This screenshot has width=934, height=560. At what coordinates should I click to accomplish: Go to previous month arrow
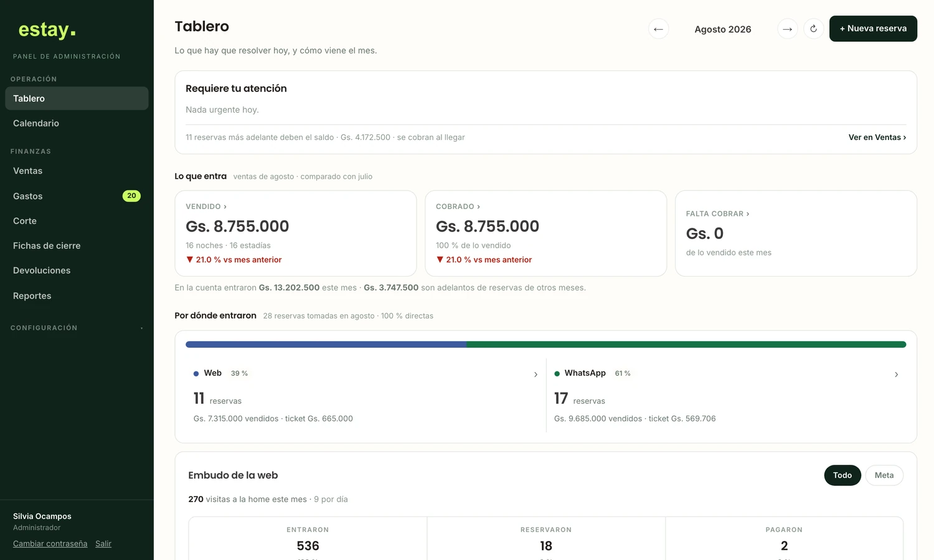[x=658, y=29]
